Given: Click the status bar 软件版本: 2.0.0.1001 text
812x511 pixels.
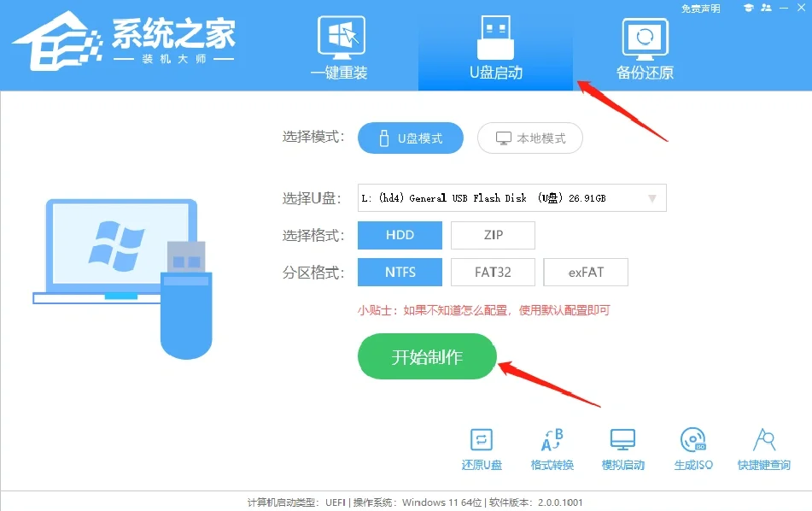Looking at the screenshot, I should [x=535, y=502].
